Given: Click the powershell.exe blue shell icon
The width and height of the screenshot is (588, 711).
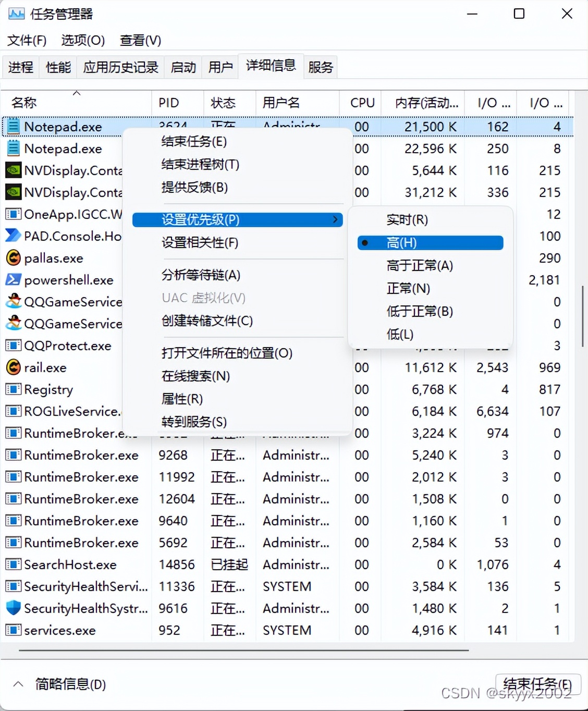Looking at the screenshot, I should [x=13, y=280].
